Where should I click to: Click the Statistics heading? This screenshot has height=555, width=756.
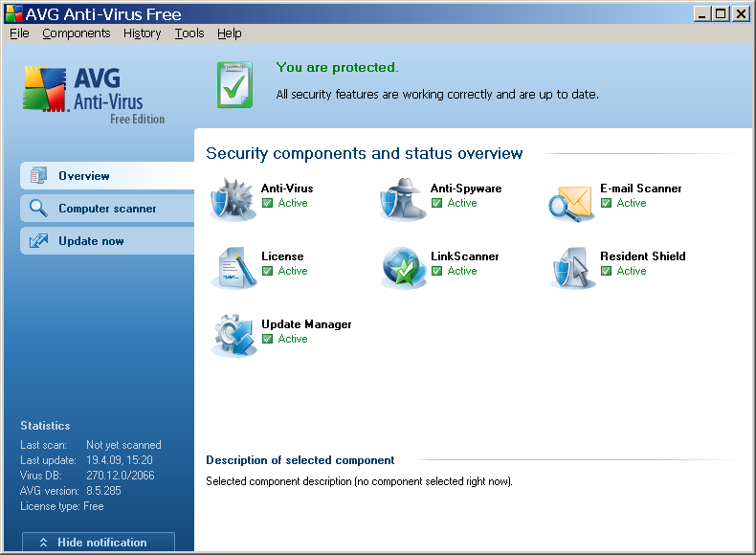[x=45, y=426]
